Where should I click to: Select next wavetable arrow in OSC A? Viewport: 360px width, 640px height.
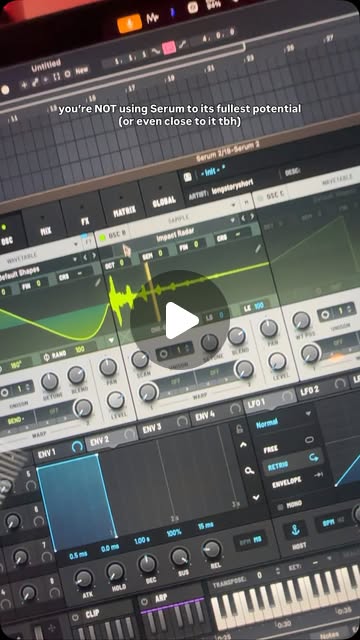(x=94, y=256)
